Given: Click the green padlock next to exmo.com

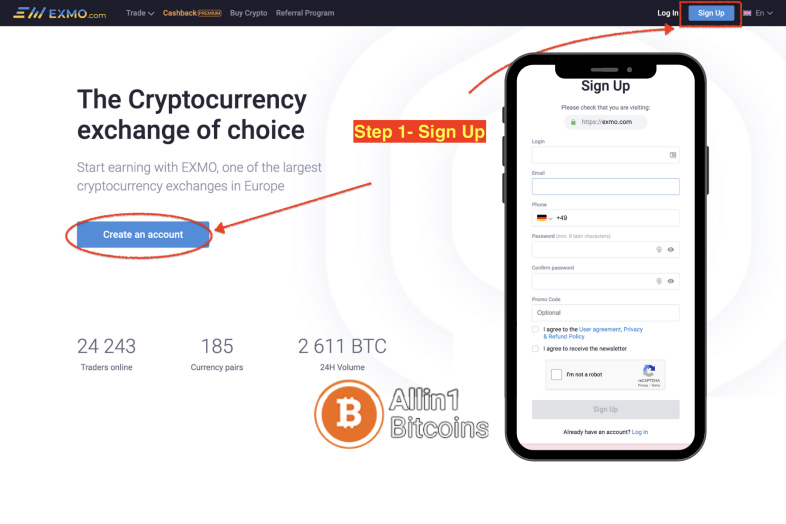Looking at the screenshot, I should click(573, 122).
